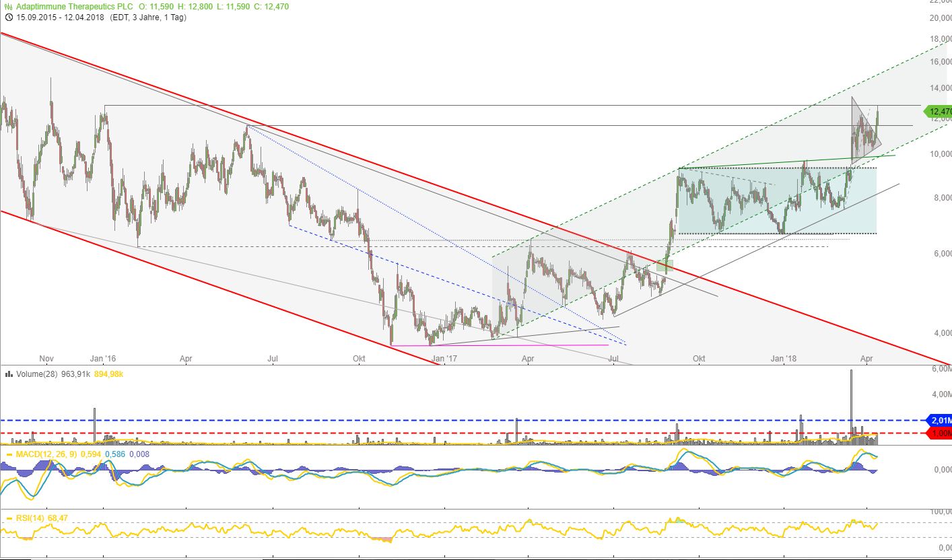This screenshot has width=952, height=560.
Task: Click the small green box on breakout
Action: pos(665,266)
